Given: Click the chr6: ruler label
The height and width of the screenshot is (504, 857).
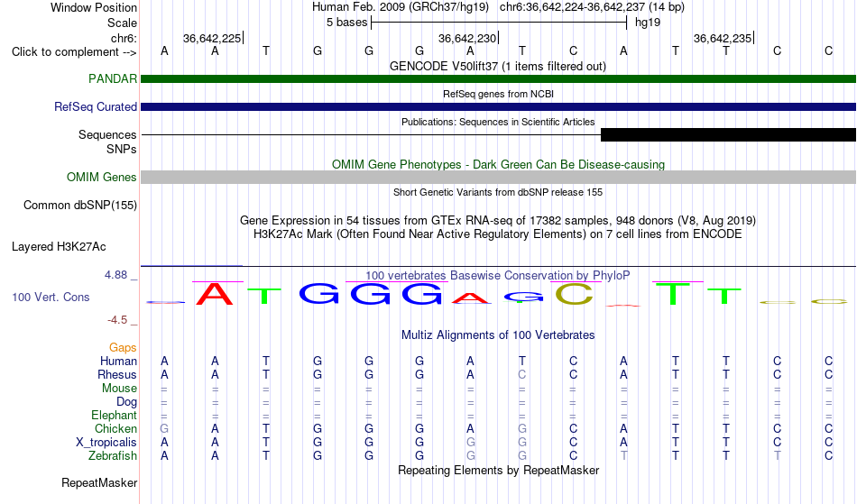Looking at the screenshot, I should 124,38.
